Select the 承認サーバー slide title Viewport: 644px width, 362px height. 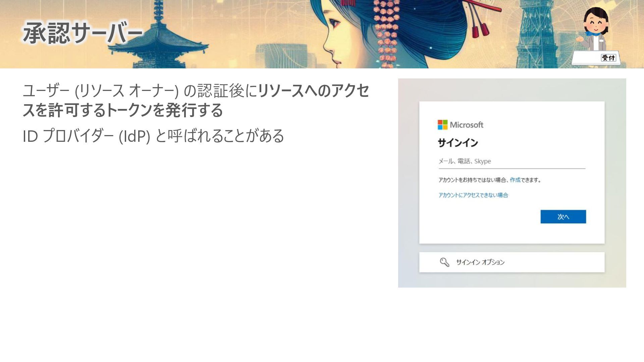click(83, 33)
